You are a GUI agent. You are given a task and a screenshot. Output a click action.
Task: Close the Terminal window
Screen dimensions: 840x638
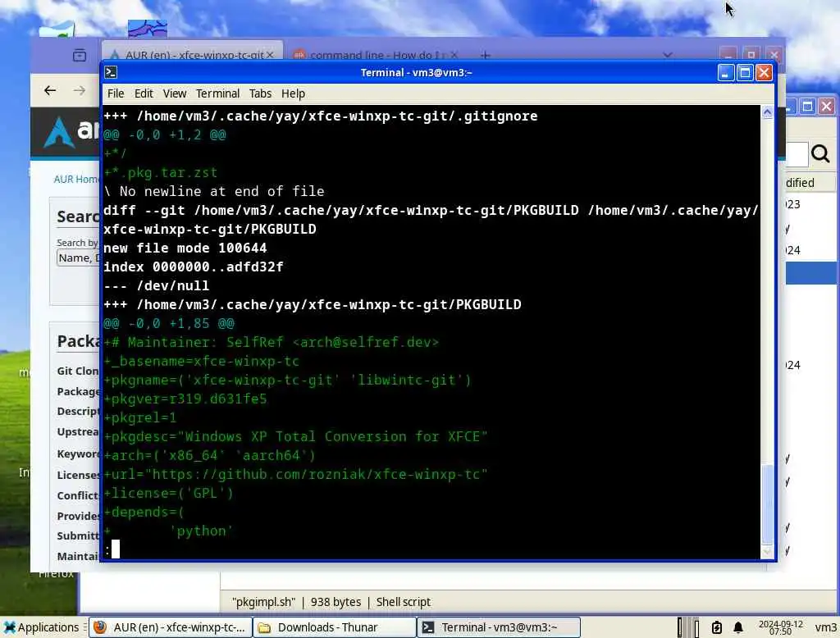764,72
